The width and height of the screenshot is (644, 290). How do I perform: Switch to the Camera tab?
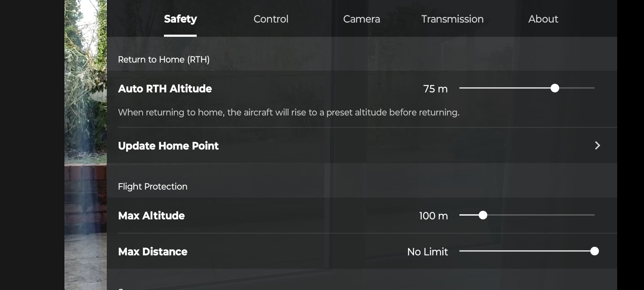(361, 19)
